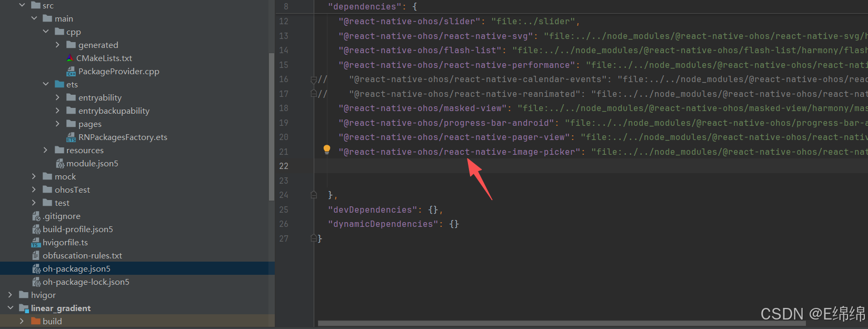Collapse the ets folder chevron
Image resolution: width=868 pixels, height=329 pixels.
tap(46, 84)
